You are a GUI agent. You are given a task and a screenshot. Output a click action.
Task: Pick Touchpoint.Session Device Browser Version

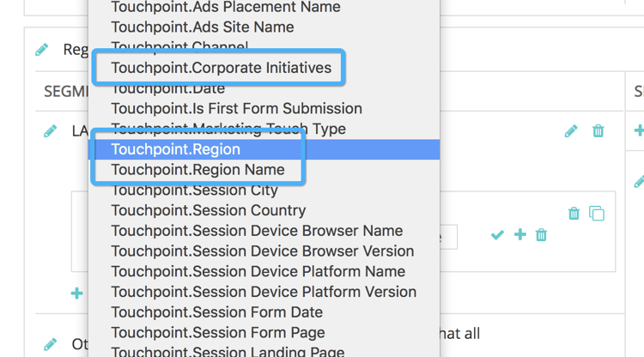[263, 251]
